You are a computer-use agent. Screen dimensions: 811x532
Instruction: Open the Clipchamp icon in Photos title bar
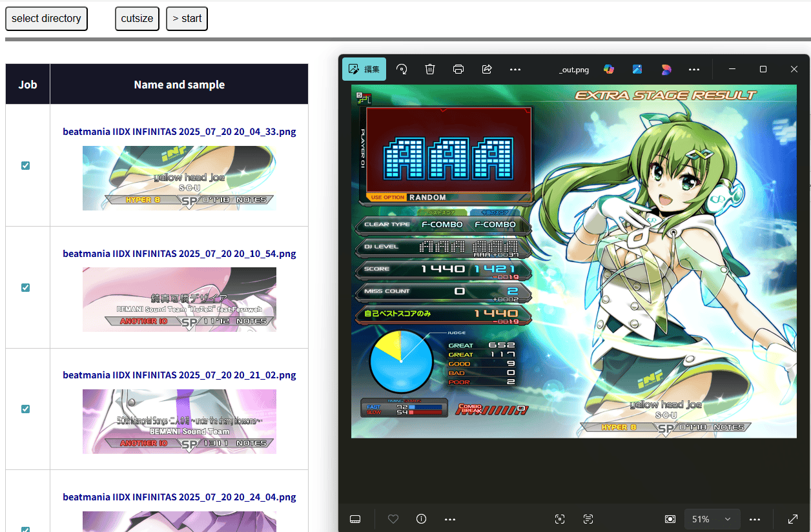pyautogui.click(x=666, y=69)
